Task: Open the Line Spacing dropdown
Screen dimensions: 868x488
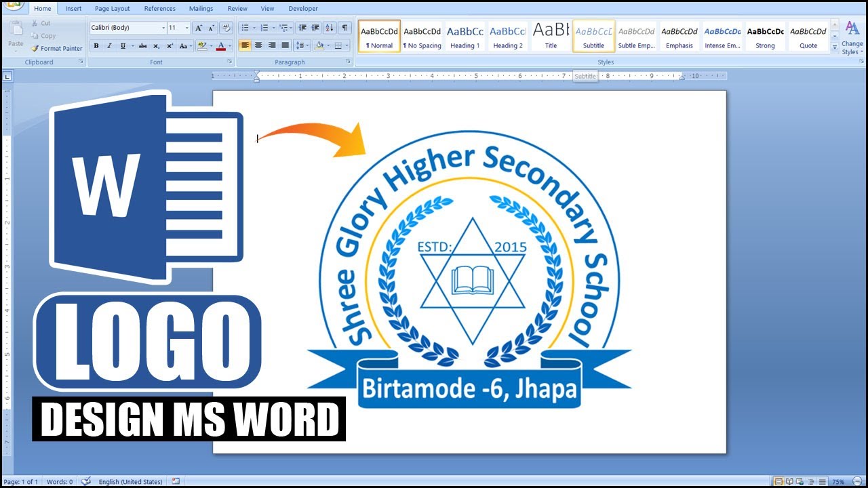Action: click(x=303, y=46)
